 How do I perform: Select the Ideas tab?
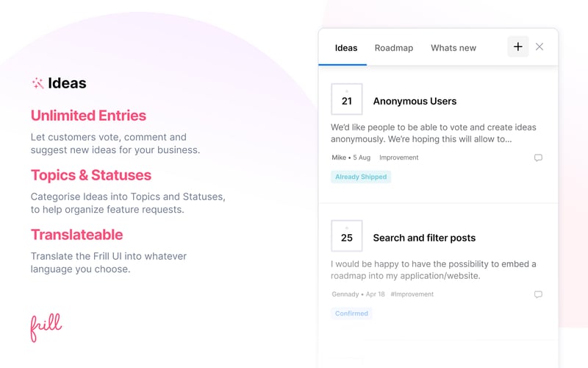346,48
